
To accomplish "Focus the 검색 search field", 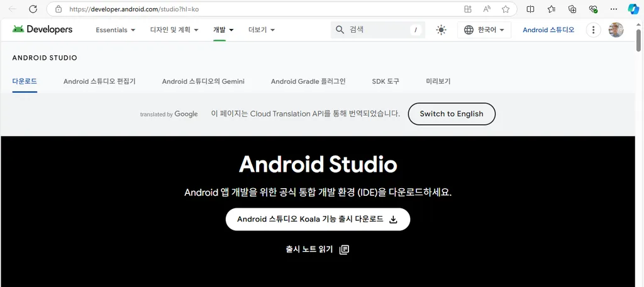I will (x=378, y=30).
